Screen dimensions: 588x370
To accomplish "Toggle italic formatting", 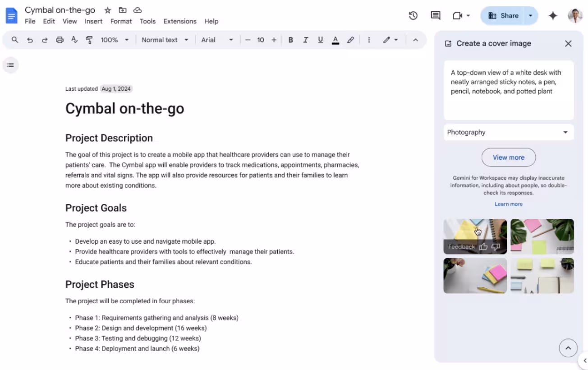I will click(305, 40).
